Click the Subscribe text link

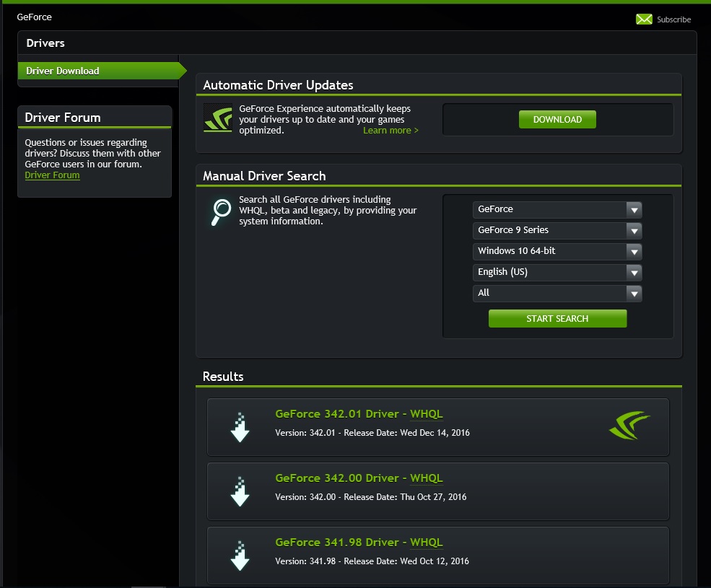[x=673, y=19]
